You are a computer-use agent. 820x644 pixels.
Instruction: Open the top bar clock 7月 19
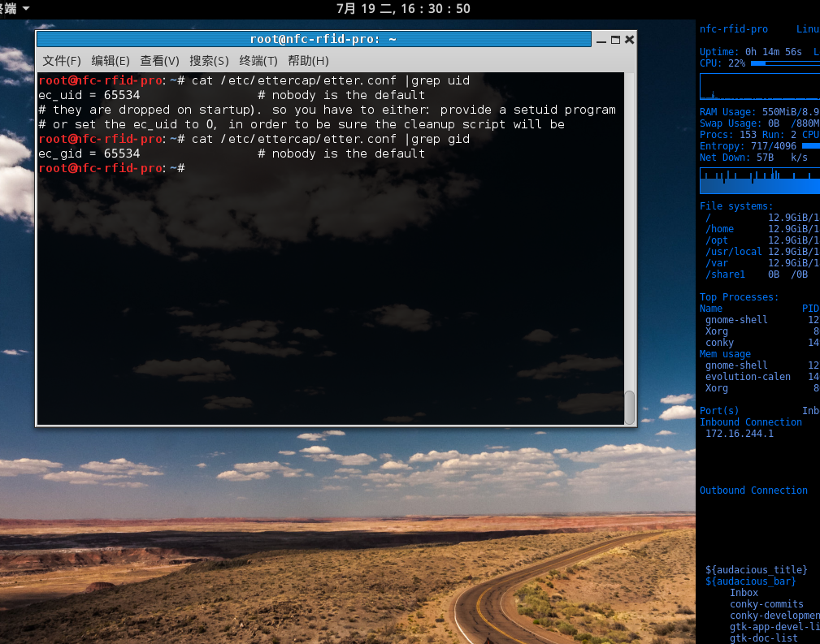[x=403, y=9]
